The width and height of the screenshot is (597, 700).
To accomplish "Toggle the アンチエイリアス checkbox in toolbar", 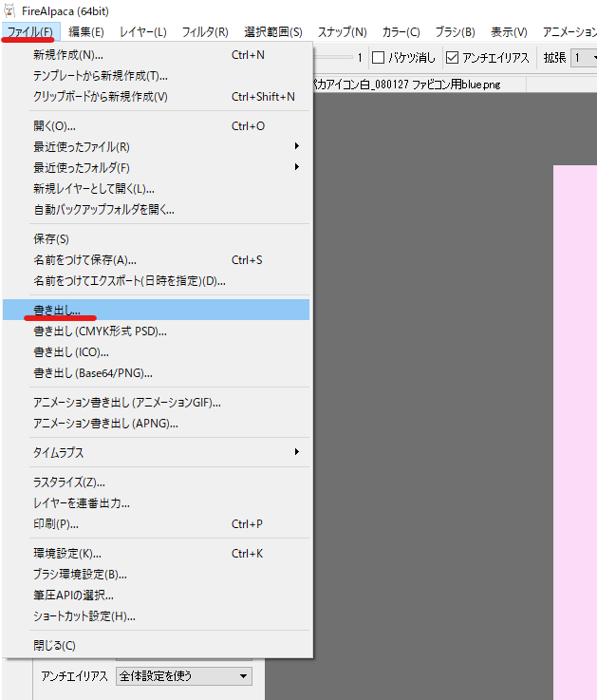I will point(452,58).
